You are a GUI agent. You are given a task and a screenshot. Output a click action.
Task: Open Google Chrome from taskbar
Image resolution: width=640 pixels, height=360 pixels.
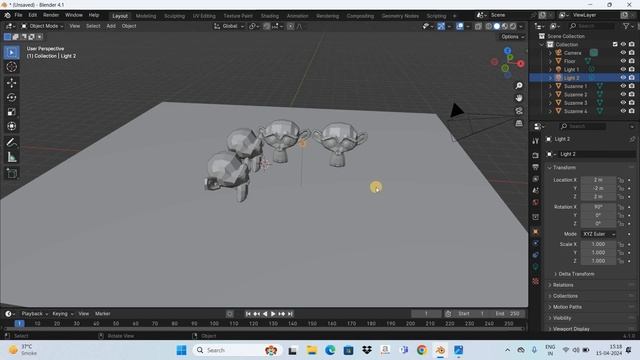[422, 350]
